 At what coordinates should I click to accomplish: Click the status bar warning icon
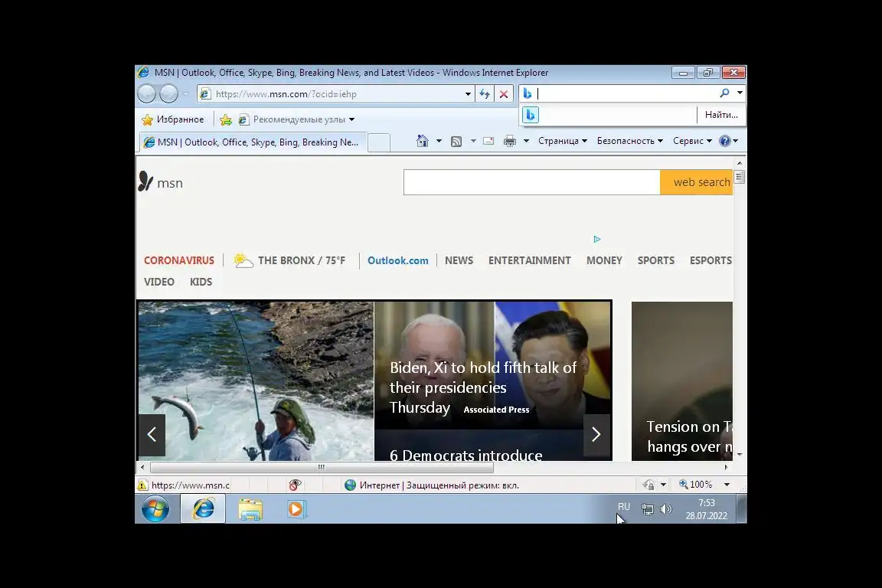[143, 485]
